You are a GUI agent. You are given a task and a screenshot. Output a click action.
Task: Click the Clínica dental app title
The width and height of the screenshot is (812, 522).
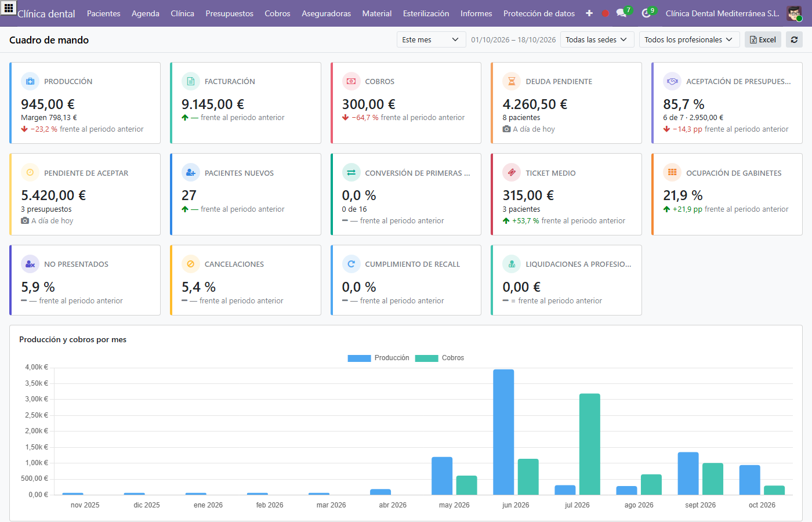point(46,14)
